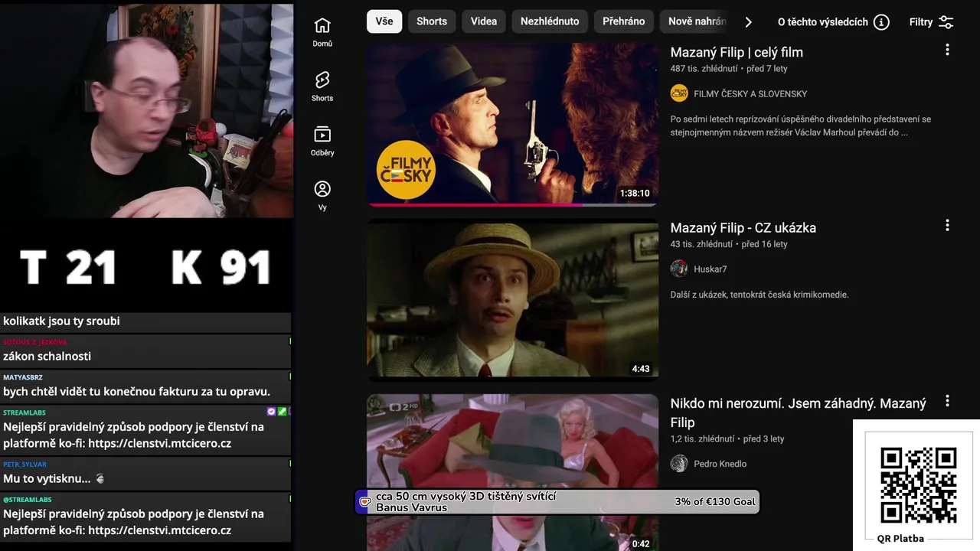
Task: Play the Nikdo mi nerozumím thumbnail
Action: tap(512, 472)
